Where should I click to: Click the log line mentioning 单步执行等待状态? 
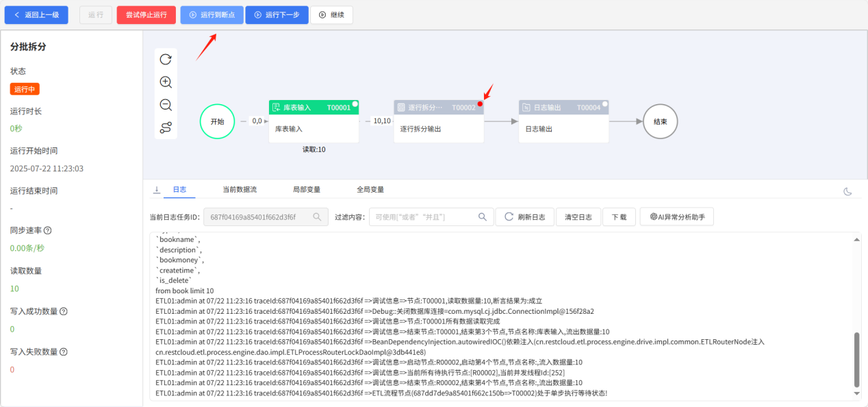pyautogui.click(x=381, y=393)
